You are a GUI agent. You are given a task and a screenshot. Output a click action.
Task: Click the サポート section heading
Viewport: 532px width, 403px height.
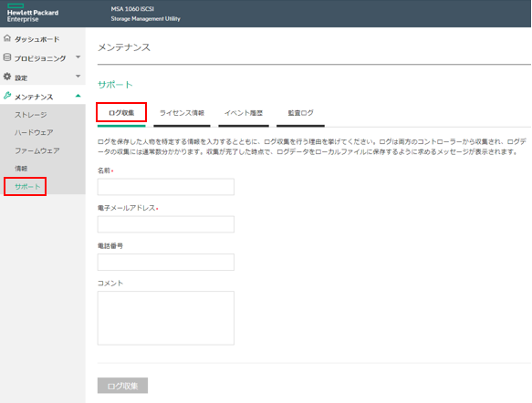[115, 85]
